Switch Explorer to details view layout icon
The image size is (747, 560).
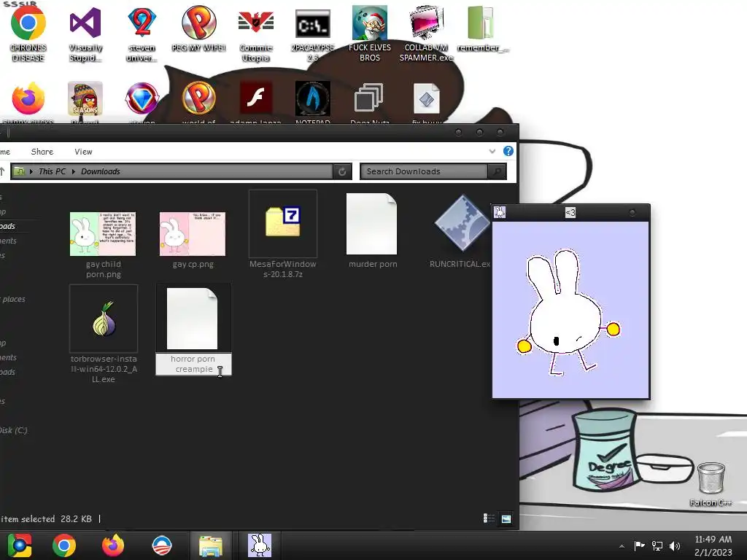pyautogui.click(x=489, y=518)
